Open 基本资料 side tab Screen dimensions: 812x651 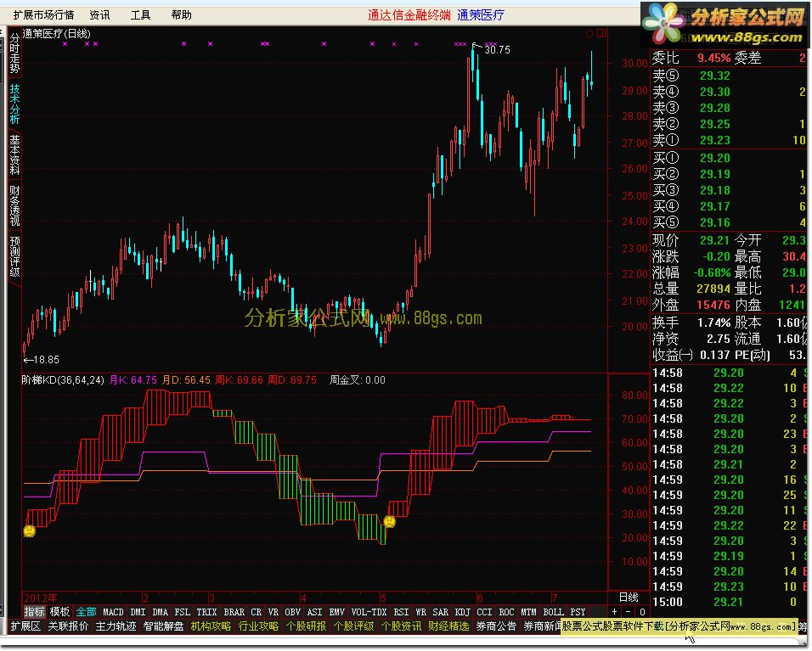coord(14,154)
